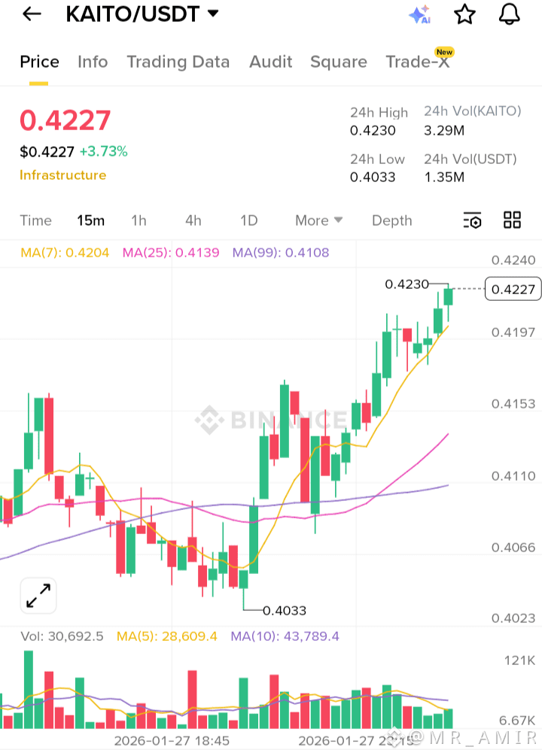Open the Square tab
The height and width of the screenshot is (756, 542).
pyautogui.click(x=339, y=62)
